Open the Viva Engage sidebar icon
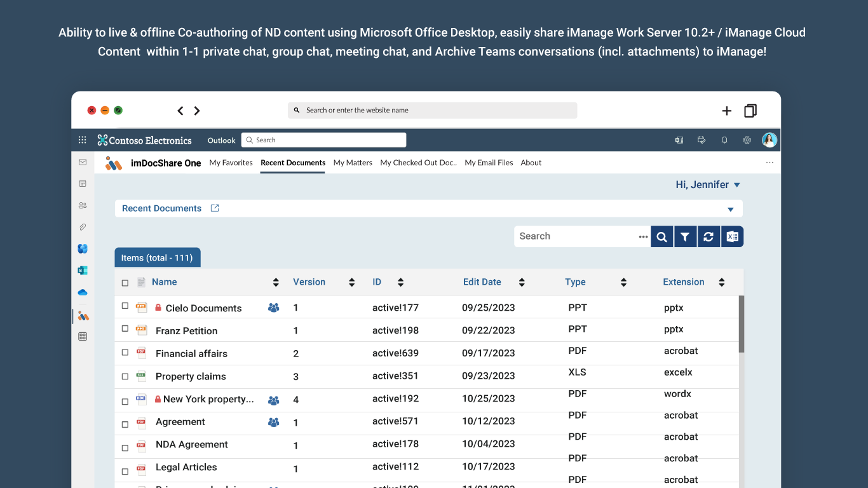 point(83,248)
